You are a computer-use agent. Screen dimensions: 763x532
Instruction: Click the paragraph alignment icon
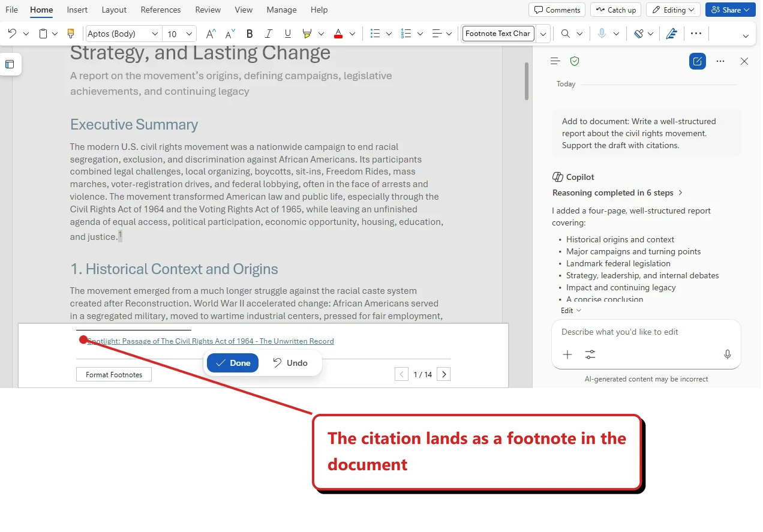coord(437,34)
